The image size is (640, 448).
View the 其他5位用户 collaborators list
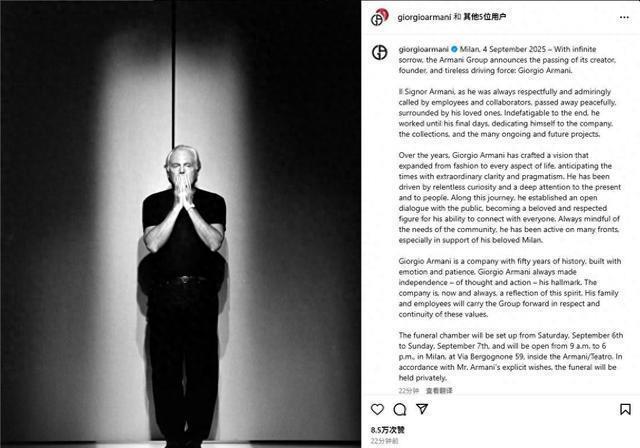(485, 17)
